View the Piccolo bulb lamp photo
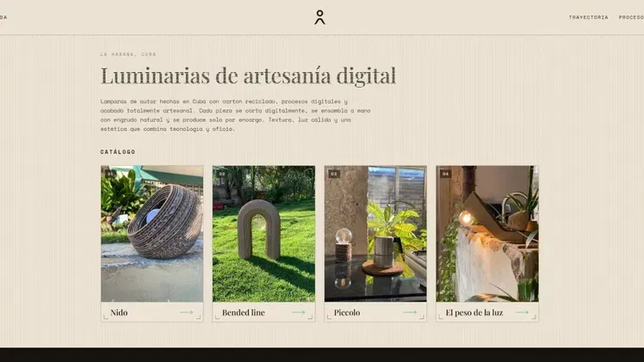This screenshot has width=644, height=362. pos(375,234)
